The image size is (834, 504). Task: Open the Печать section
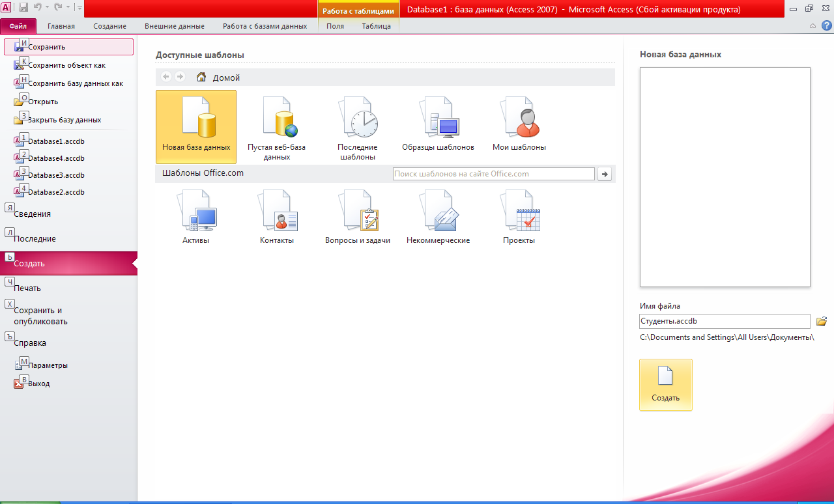pyautogui.click(x=68, y=288)
